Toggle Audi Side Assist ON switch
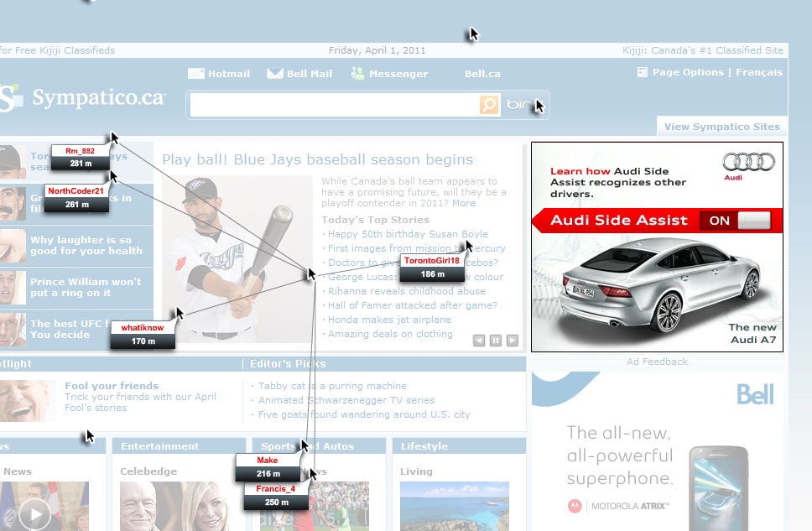The image size is (812, 531). (x=735, y=221)
